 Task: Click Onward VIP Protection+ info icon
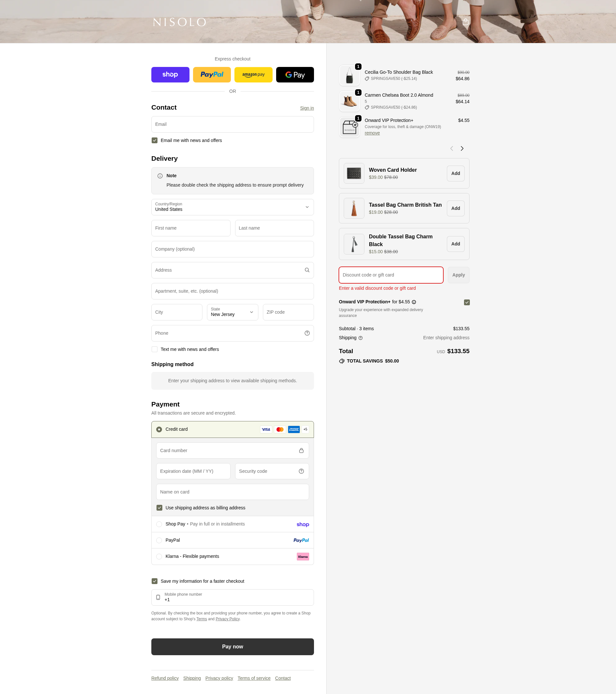tap(414, 302)
